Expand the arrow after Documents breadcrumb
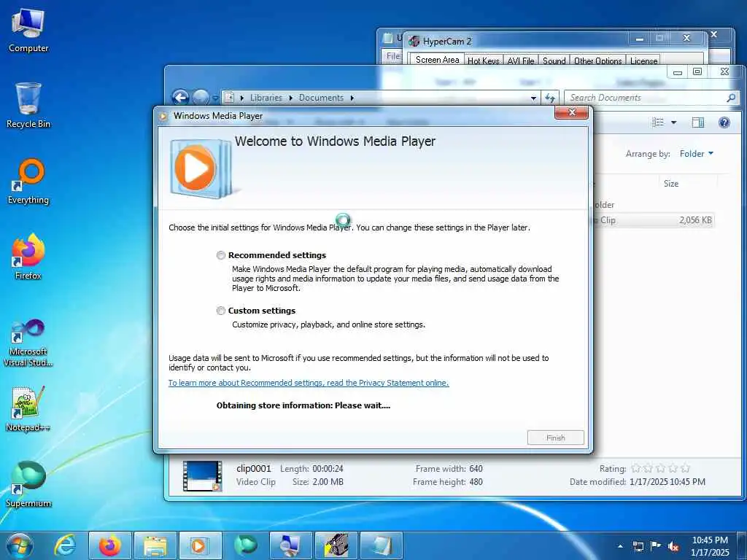 click(x=352, y=98)
